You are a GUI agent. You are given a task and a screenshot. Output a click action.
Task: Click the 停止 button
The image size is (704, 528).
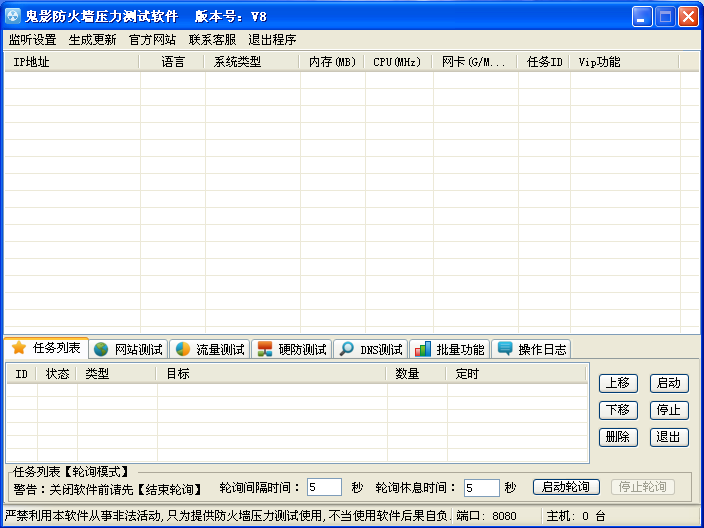click(x=669, y=410)
